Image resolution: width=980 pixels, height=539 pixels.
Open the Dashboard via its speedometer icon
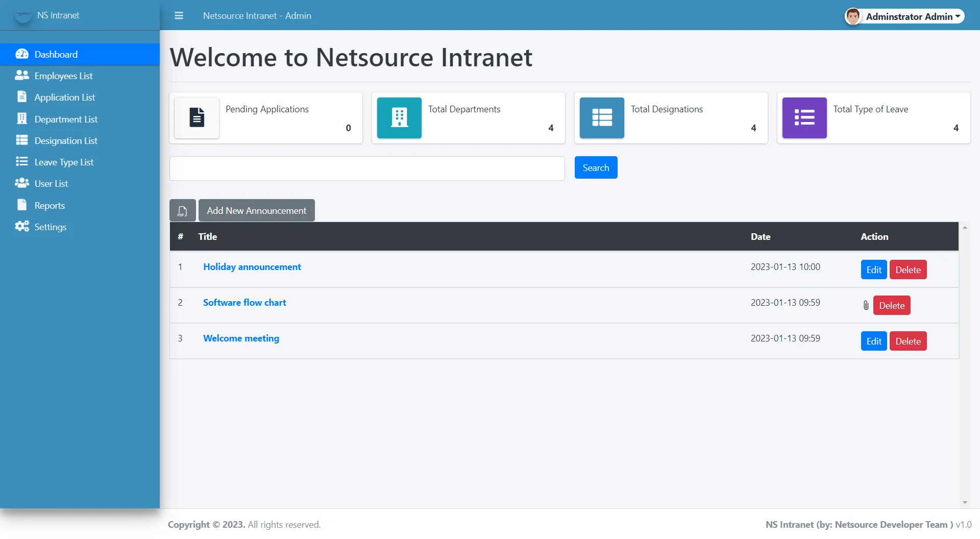[23, 54]
